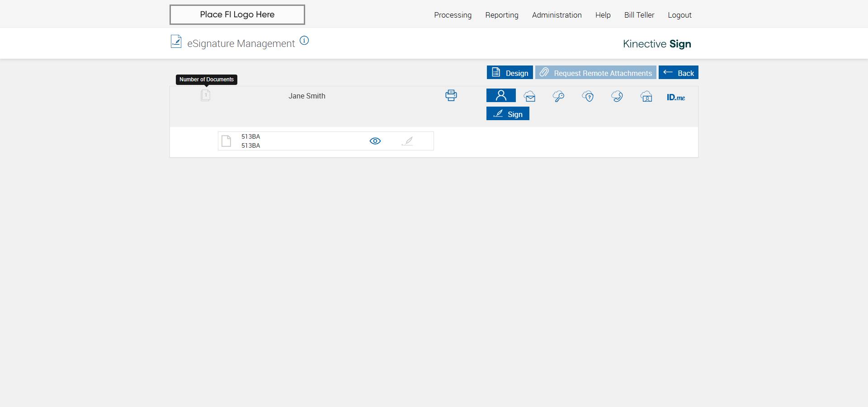Select the cloud photo ID icon

tap(646, 96)
